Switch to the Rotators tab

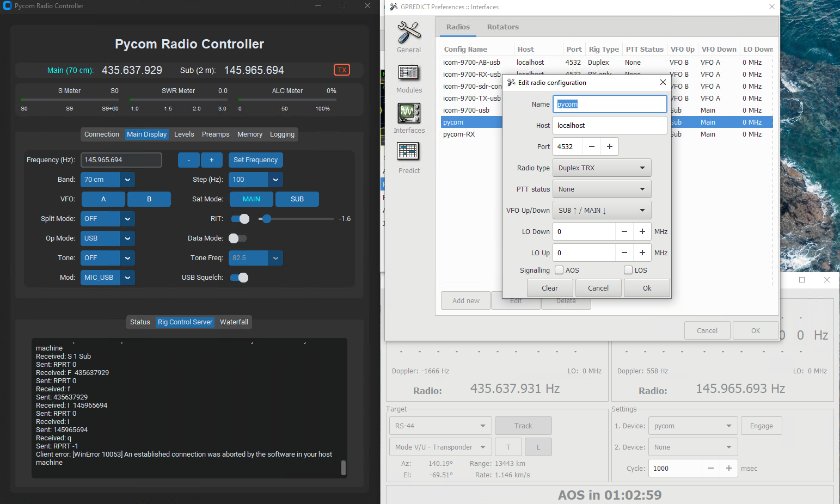[502, 27]
